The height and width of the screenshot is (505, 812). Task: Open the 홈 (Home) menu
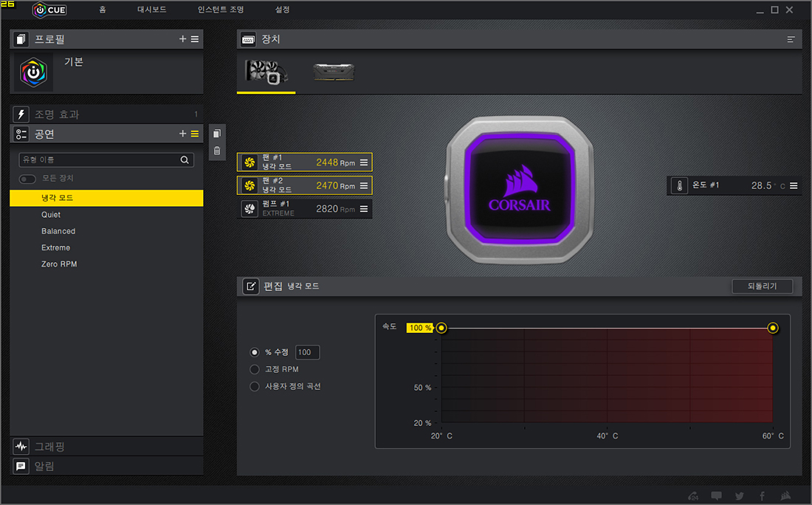[x=103, y=10]
